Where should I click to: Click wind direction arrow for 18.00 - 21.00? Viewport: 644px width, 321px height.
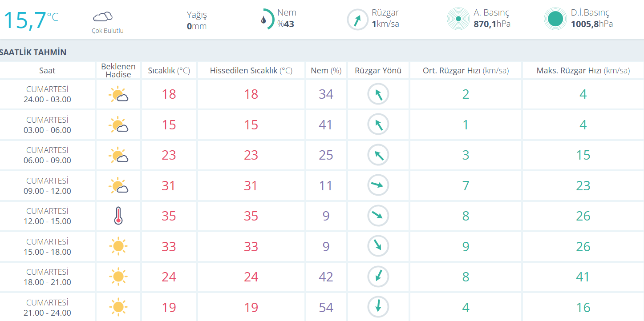click(378, 277)
